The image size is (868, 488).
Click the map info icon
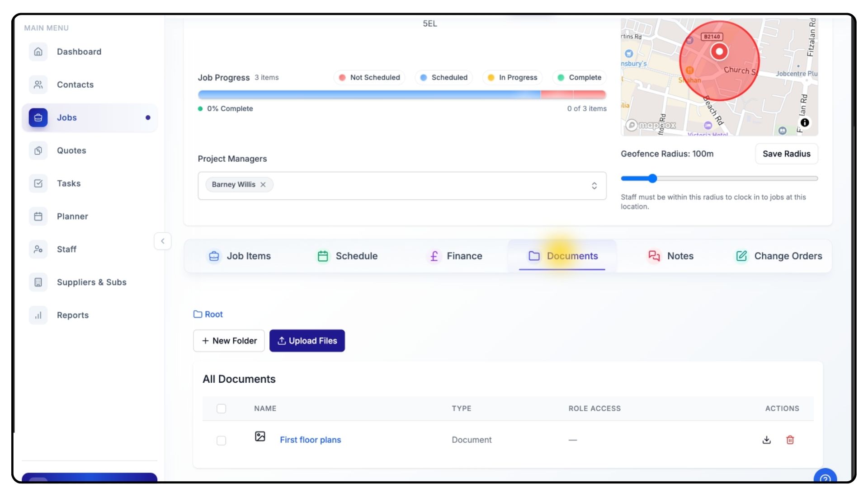coord(805,122)
